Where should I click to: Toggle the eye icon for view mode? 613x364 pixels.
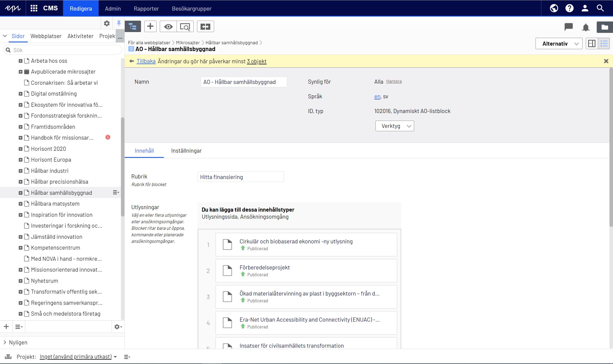(x=168, y=26)
